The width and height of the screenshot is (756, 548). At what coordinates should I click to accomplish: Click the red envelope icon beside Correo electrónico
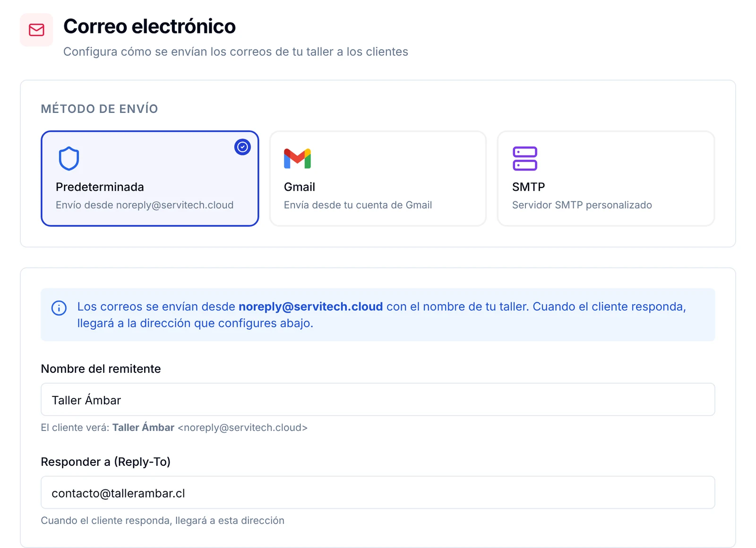click(36, 30)
